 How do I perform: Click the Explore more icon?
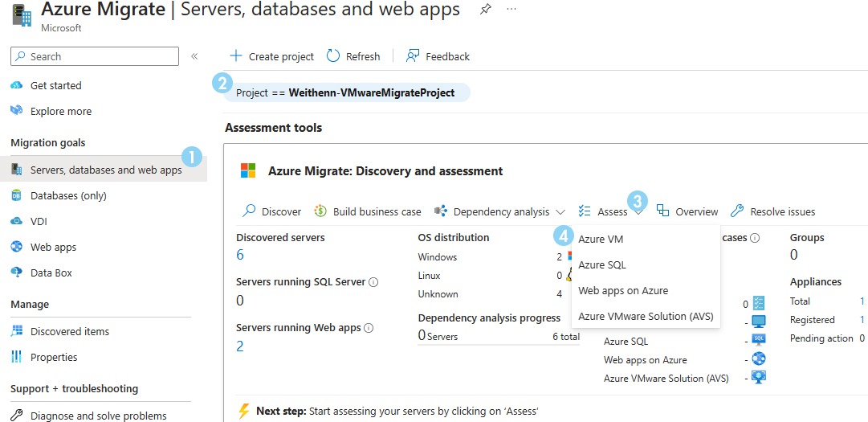tap(17, 111)
